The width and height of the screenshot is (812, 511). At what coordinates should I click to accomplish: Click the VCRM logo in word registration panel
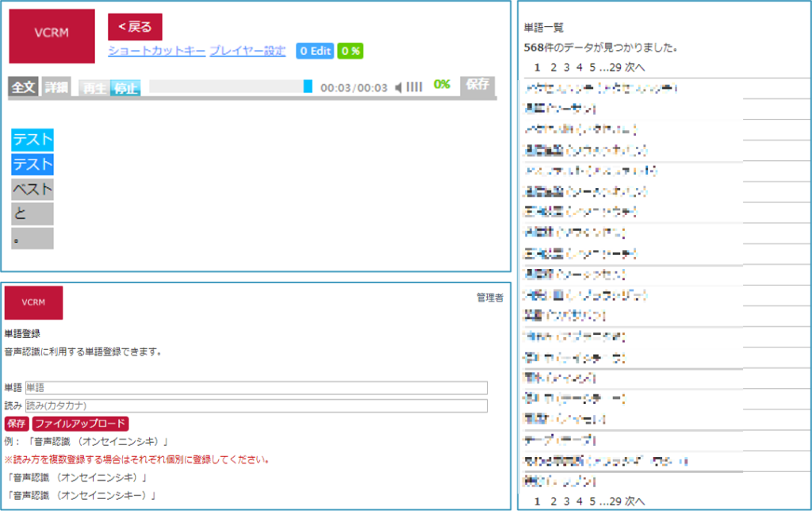click(x=33, y=302)
